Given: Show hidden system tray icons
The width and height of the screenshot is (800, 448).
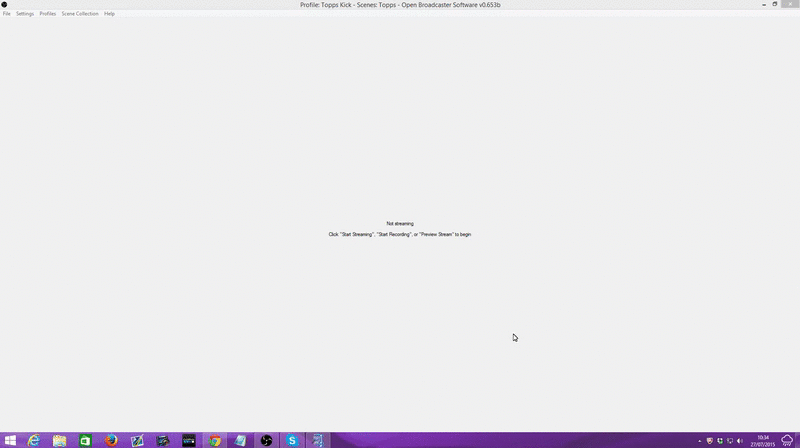Looking at the screenshot, I should coord(699,441).
